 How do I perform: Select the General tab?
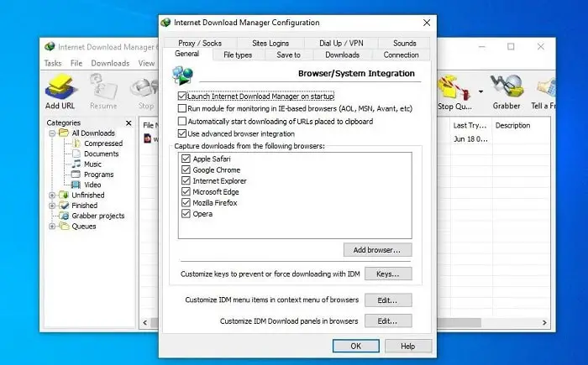click(x=186, y=54)
